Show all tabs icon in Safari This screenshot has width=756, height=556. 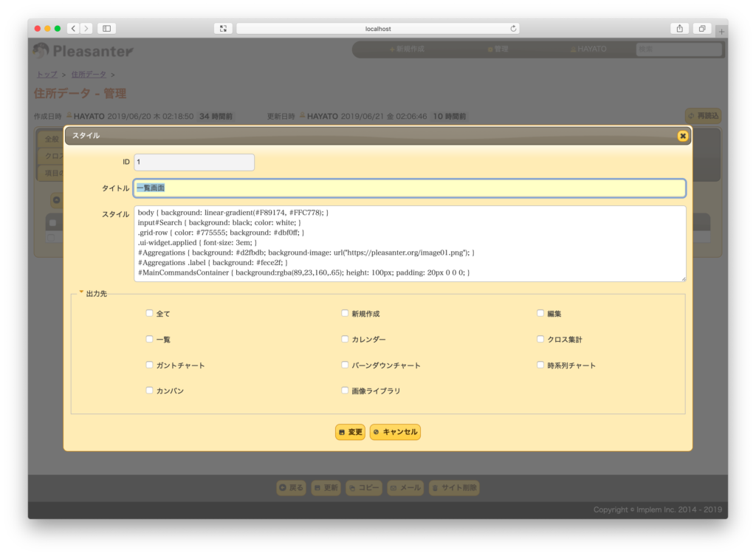click(702, 29)
